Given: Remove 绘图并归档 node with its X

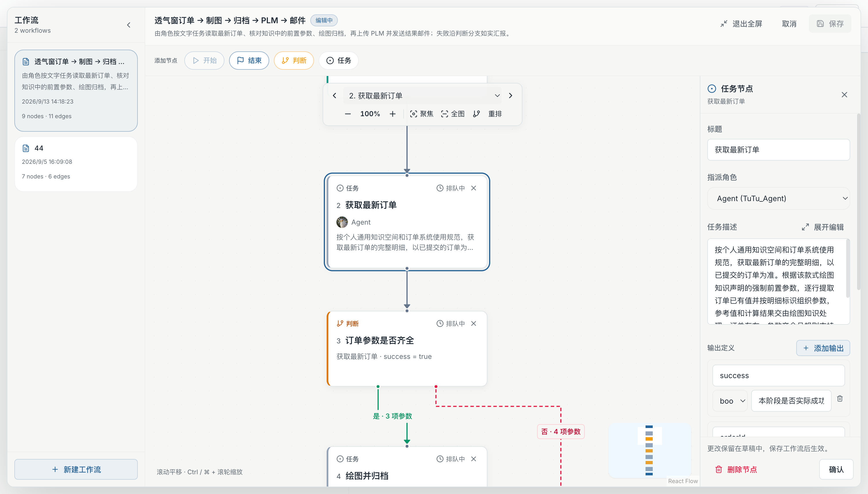Looking at the screenshot, I should [474, 459].
